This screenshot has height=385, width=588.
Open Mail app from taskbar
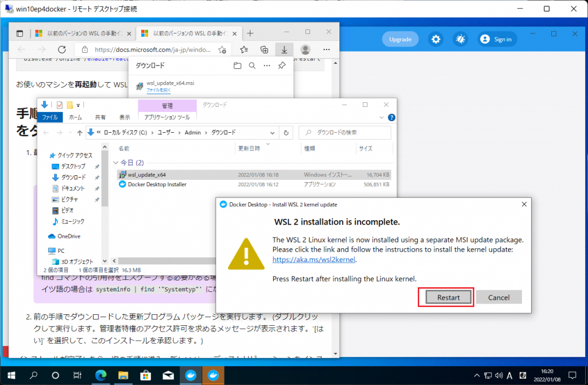tap(168, 375)
